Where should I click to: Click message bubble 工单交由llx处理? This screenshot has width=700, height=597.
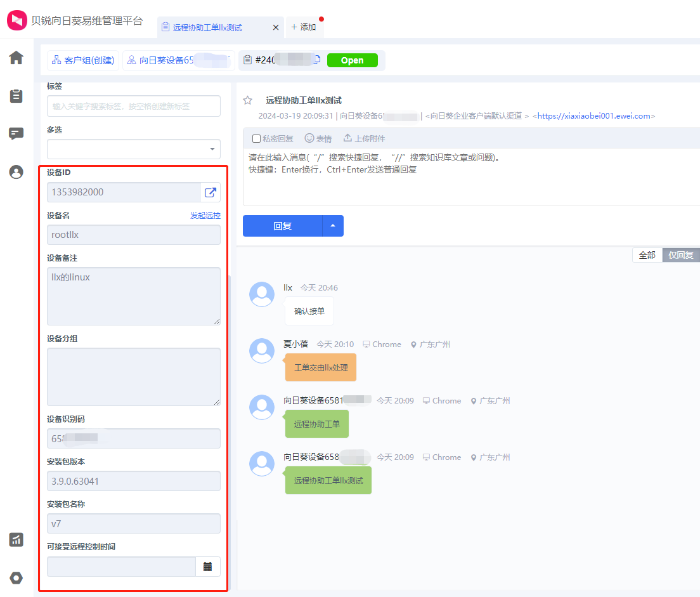(321, 368)
